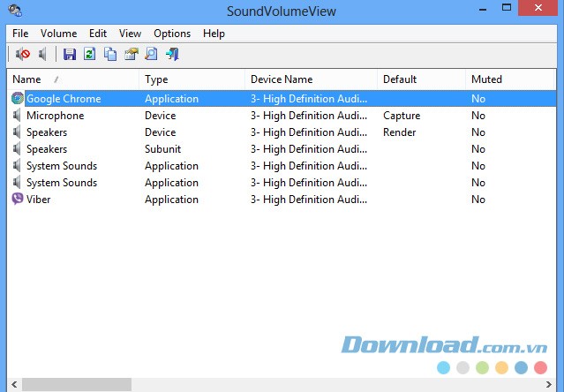This screenshot has width=564, height=392.
Task: Sort by the Type column header
Action: point(192,79)
